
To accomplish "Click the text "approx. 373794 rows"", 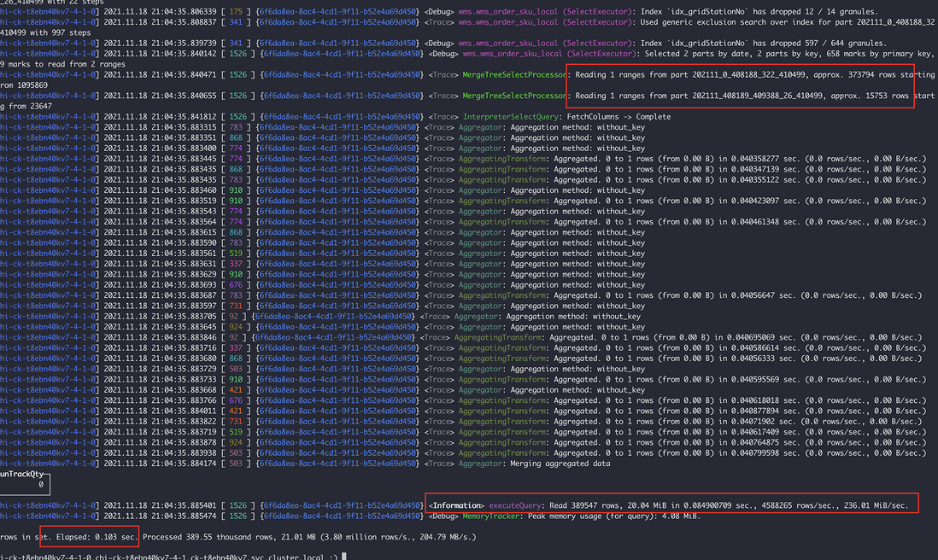I will pos(853,75).
